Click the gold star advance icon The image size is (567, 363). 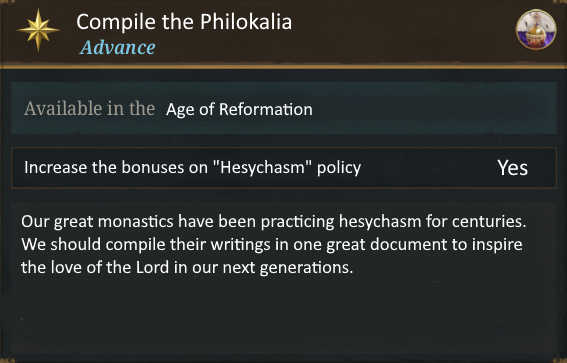tap(38, 30)
